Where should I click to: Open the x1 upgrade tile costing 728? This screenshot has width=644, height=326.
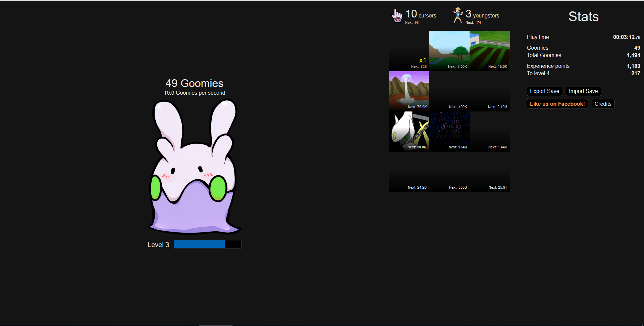(x=409, y=51)
